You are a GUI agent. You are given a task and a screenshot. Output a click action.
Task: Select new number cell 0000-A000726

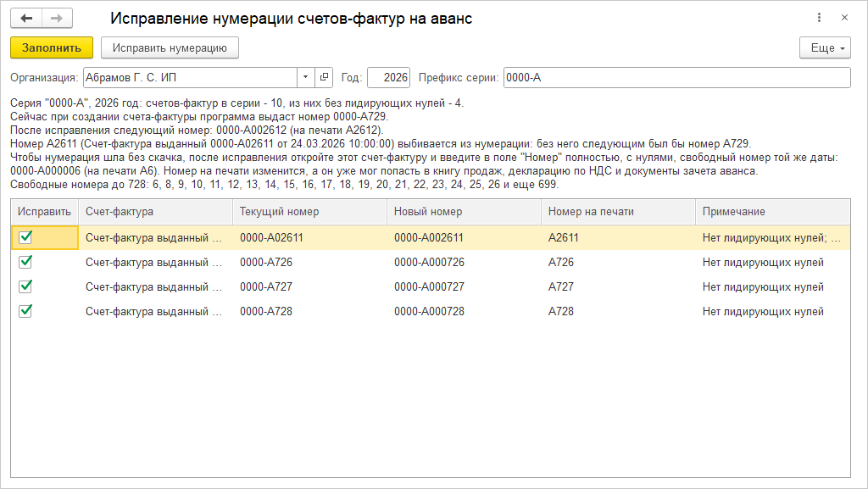(x=464, y=262)
